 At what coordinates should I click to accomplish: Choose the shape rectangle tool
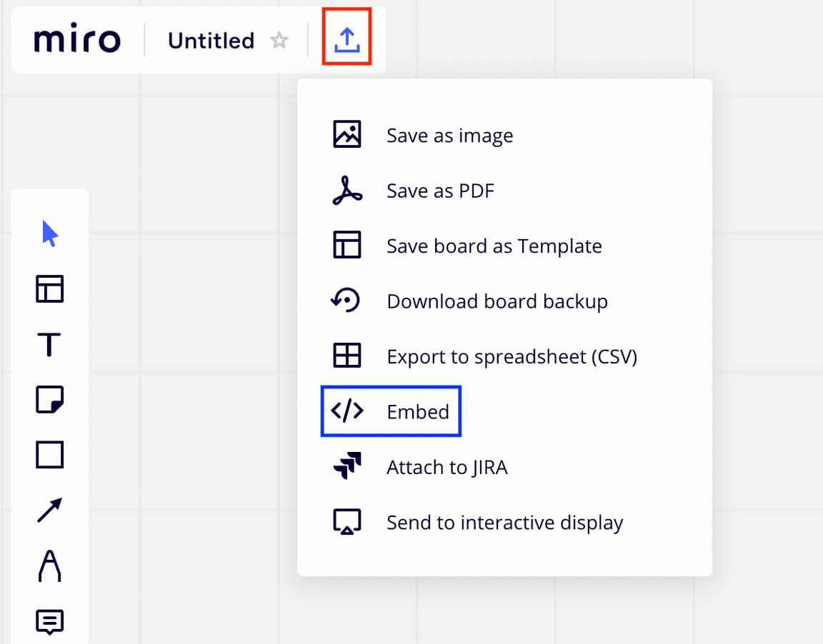[x=49, y=454]
